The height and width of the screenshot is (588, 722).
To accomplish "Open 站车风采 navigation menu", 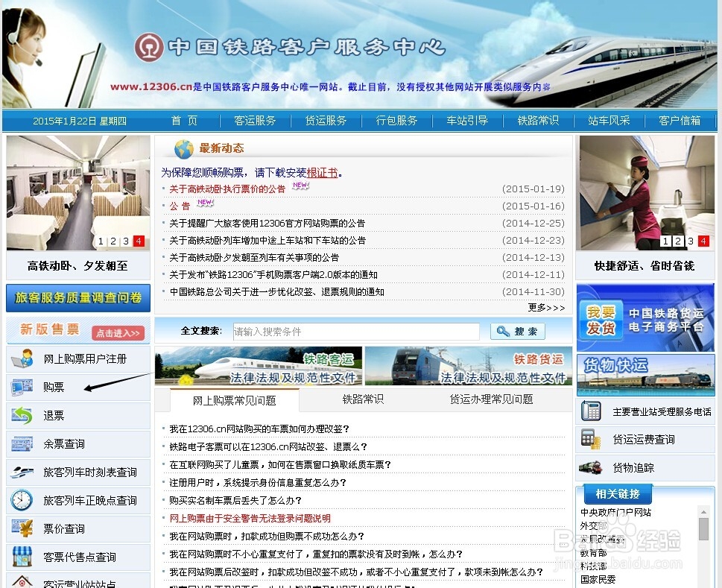I will (x=609, y=121).
